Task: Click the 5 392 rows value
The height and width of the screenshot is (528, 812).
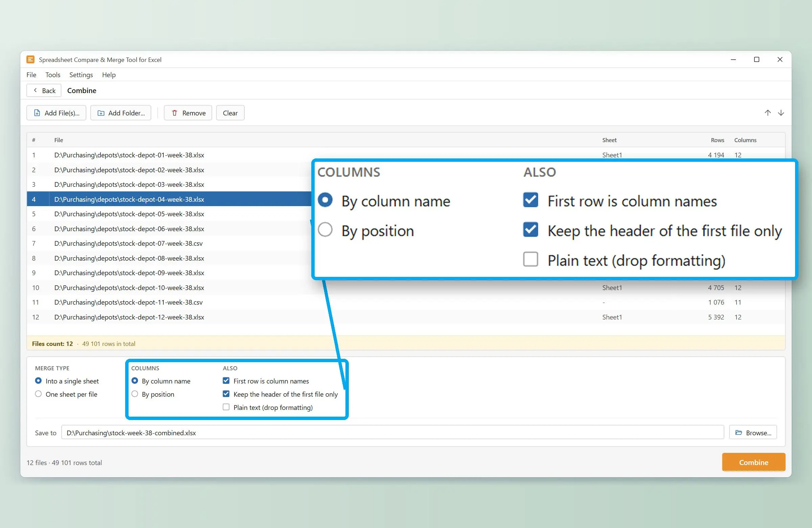Action: point(716,317)
